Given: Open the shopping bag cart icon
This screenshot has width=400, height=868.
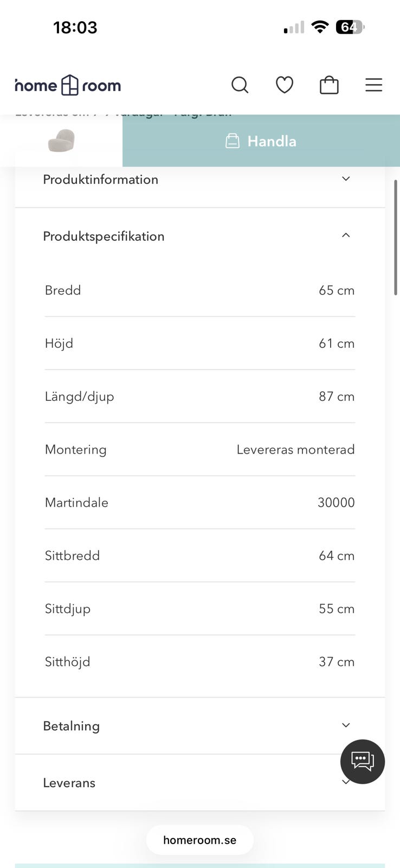Looking at the screenshot, I should tap(329, 85).
